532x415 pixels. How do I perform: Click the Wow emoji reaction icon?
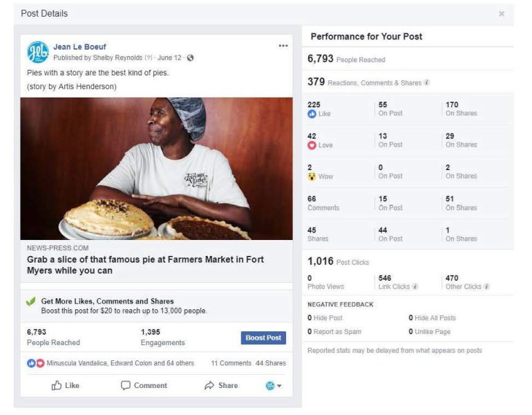pos(312,176)
